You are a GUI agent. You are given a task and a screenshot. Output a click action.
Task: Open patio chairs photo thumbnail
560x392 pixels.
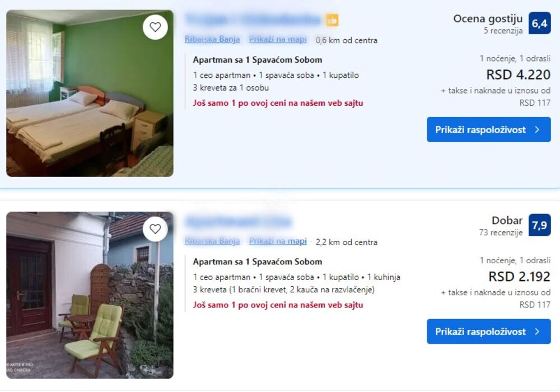[x=90, y=295]
